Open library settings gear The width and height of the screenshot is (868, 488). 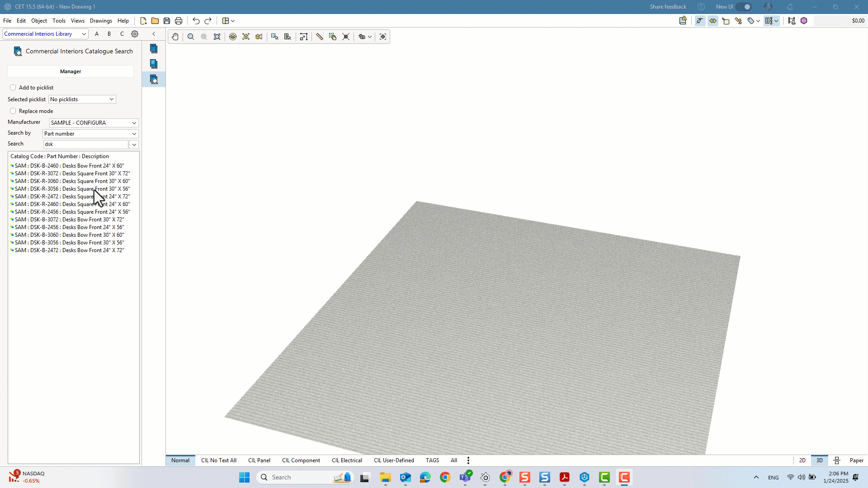pyautogui.click(x=135, y=34)
